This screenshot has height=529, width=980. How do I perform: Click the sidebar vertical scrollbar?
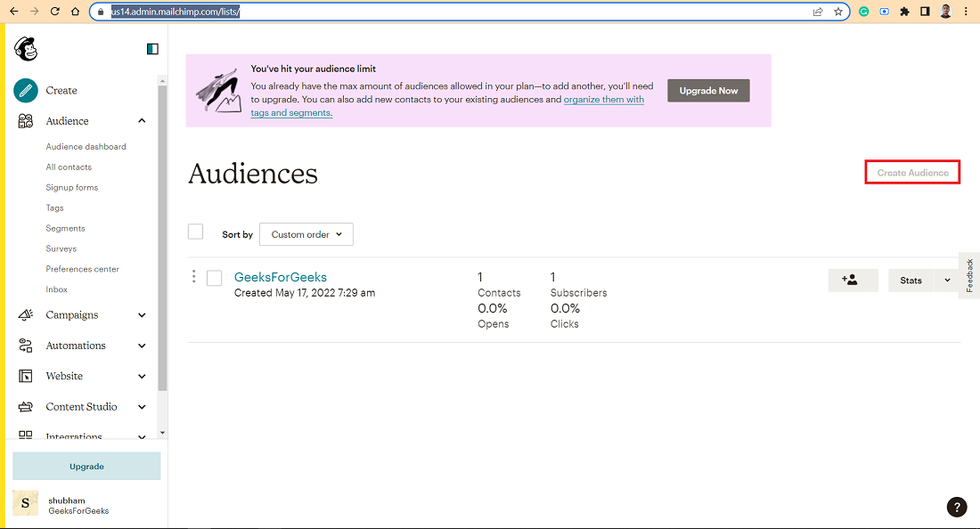point(162,237)
